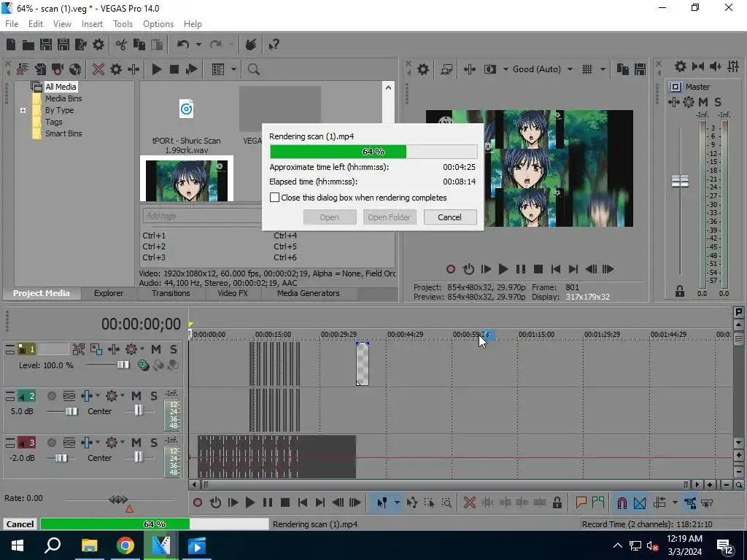Mute video track 1
Viewport: 747px width, 560px height.
[x=156, y=349]
